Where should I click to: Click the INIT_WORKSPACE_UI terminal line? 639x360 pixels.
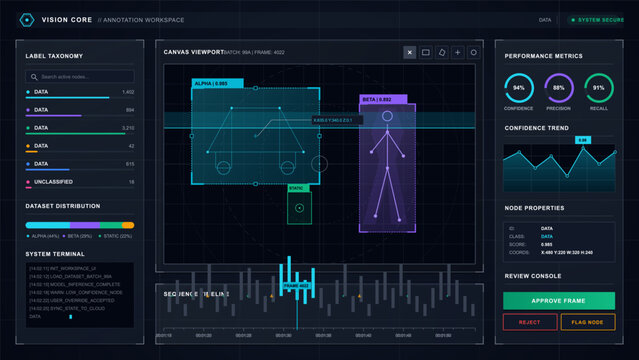click(x=63, y=268)
